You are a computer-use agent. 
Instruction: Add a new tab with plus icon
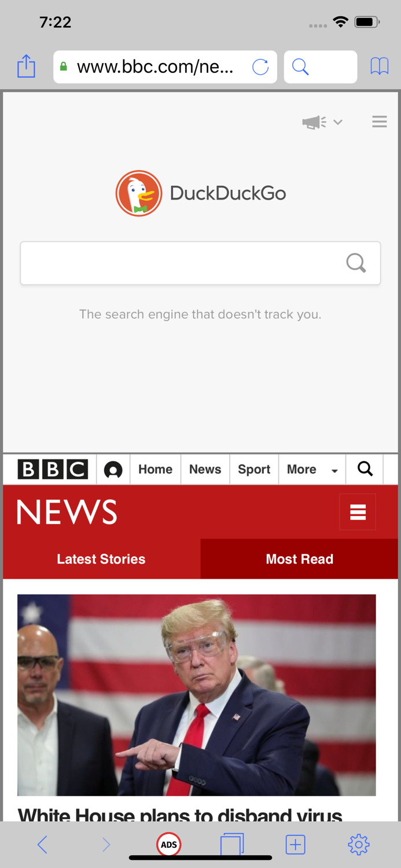point(295,845)
